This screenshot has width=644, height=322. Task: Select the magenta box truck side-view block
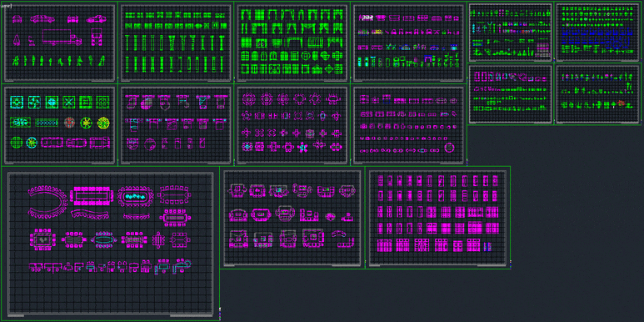[x=62, y=37]
